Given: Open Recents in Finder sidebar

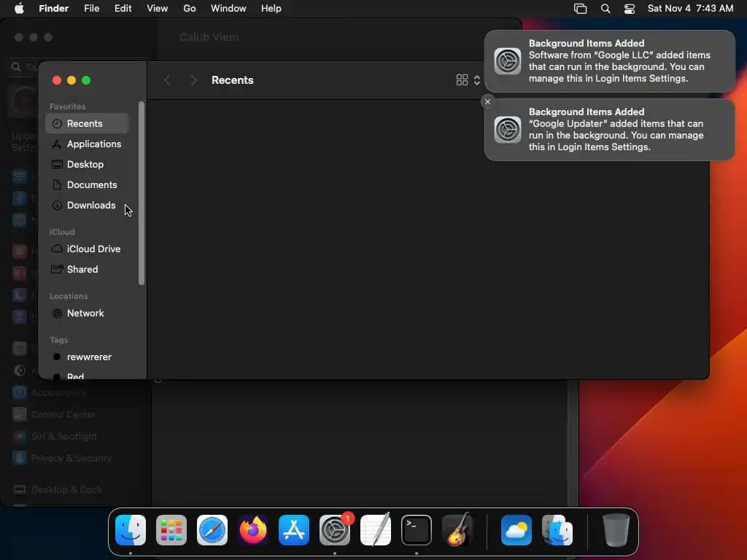Looking at the screenshot, I should coord(88,123).
